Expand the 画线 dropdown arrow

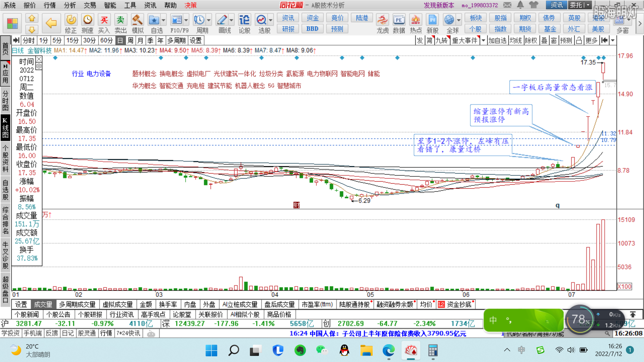point(231,20)
